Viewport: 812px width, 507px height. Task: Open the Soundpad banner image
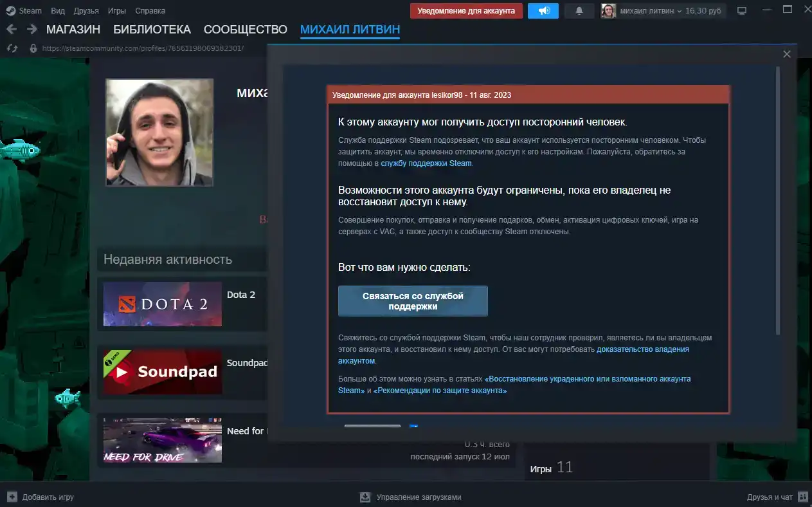tap(163, 372)
